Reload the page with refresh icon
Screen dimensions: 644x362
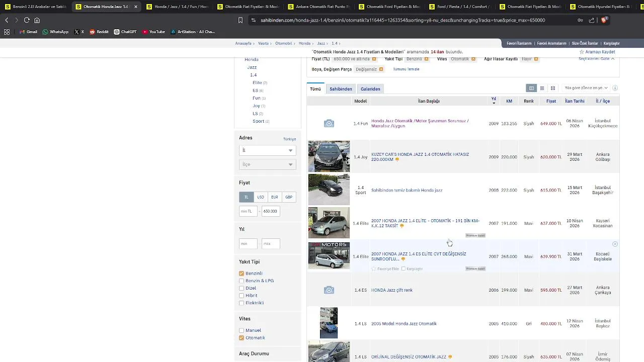(x=27, y=20)
